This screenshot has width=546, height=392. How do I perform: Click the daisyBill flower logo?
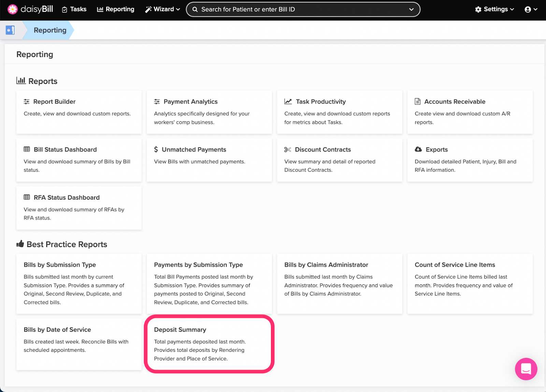click(13, 9)
